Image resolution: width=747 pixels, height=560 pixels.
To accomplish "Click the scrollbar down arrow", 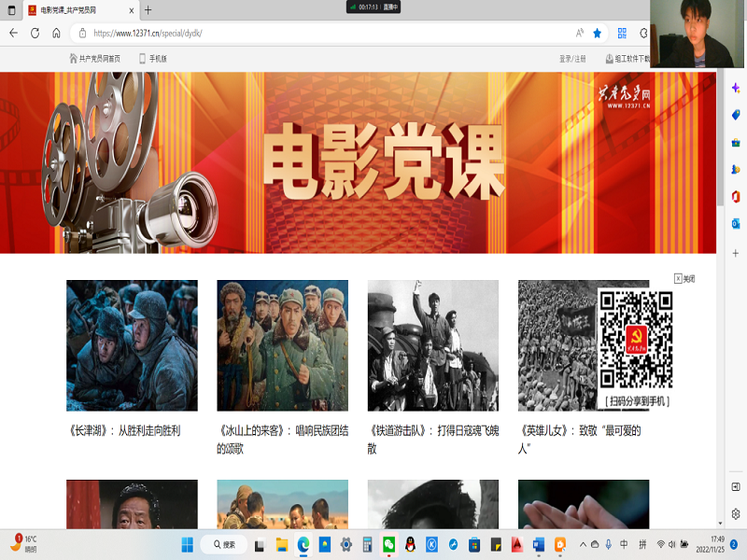I will 720,524.
